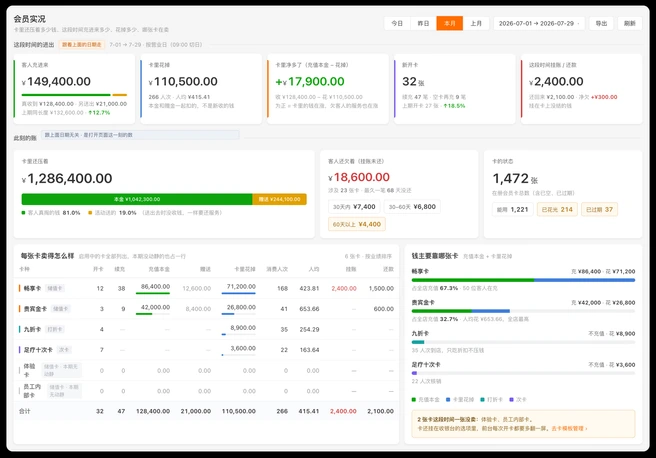
Task: Click the 新开卡 32张 card
Action: (454, 89)
